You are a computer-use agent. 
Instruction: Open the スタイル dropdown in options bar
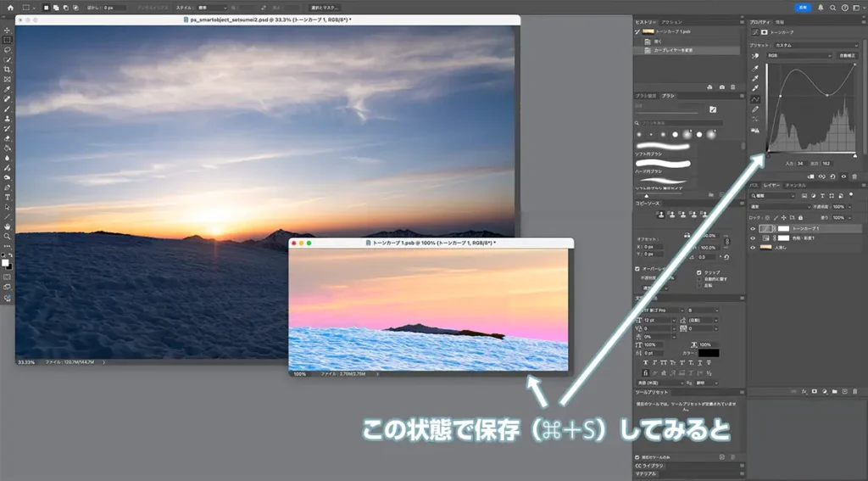click(x=210, y=8)
